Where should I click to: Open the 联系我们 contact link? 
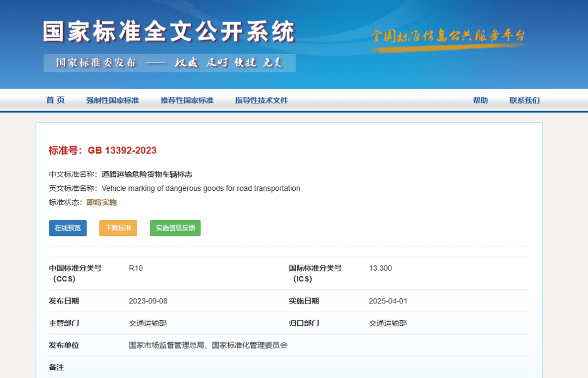(523, 101)
